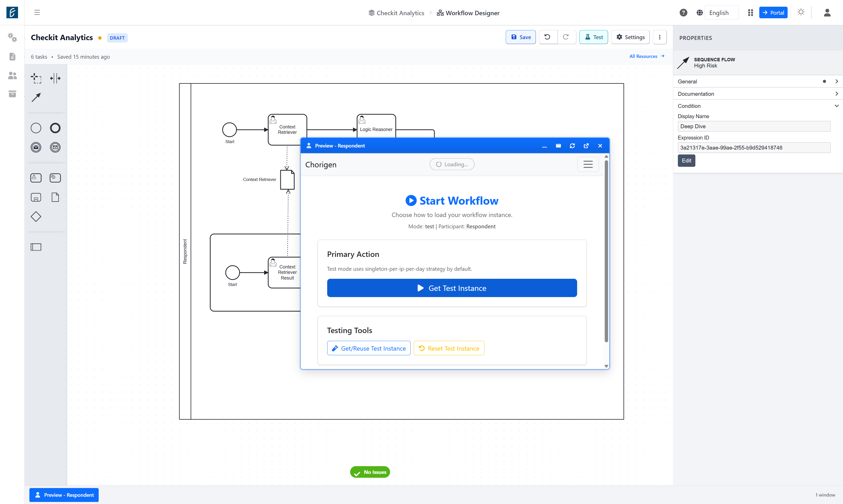The width and height of the screenshot is (843, 504).
Task: Toggle the main sidebar hamburger menu
Action: tap(37, 13)
